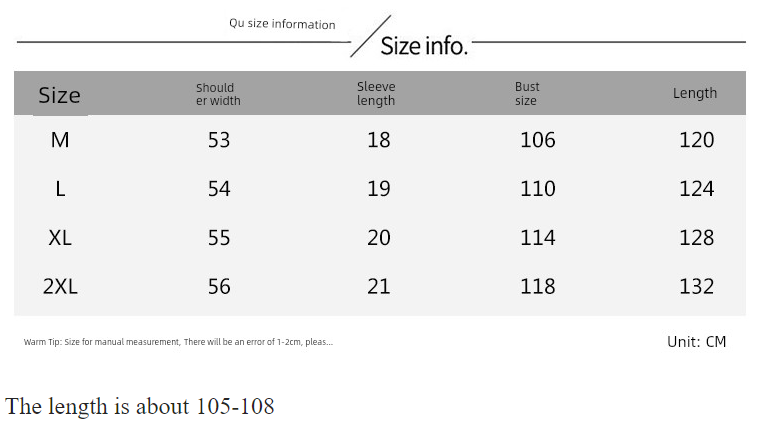Click the 2XL size row label

coord(60,287)
